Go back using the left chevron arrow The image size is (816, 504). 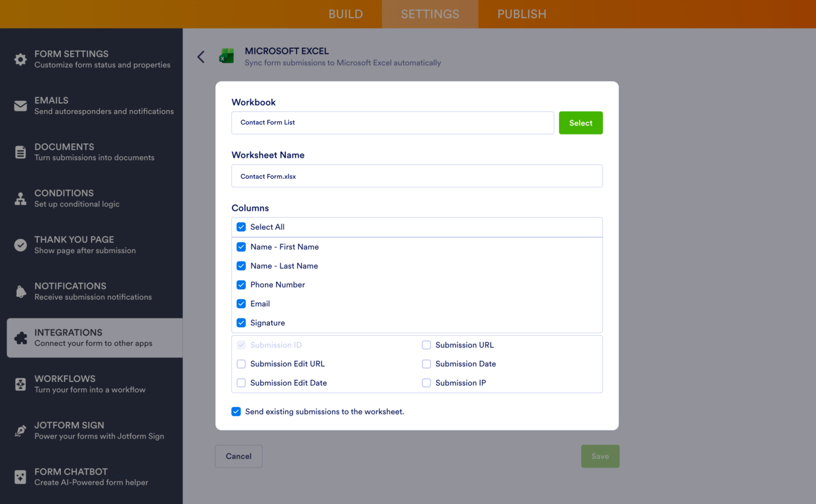pos(201,57)
